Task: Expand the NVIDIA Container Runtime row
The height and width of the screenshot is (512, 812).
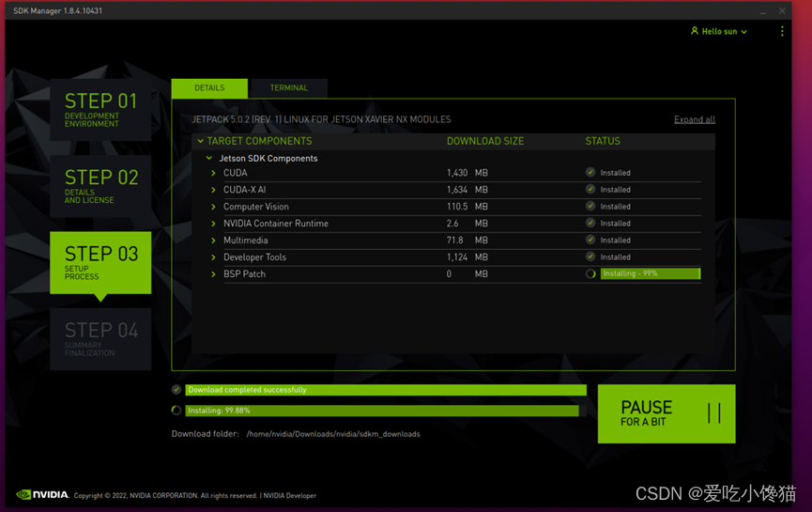Action: [213, 224]
